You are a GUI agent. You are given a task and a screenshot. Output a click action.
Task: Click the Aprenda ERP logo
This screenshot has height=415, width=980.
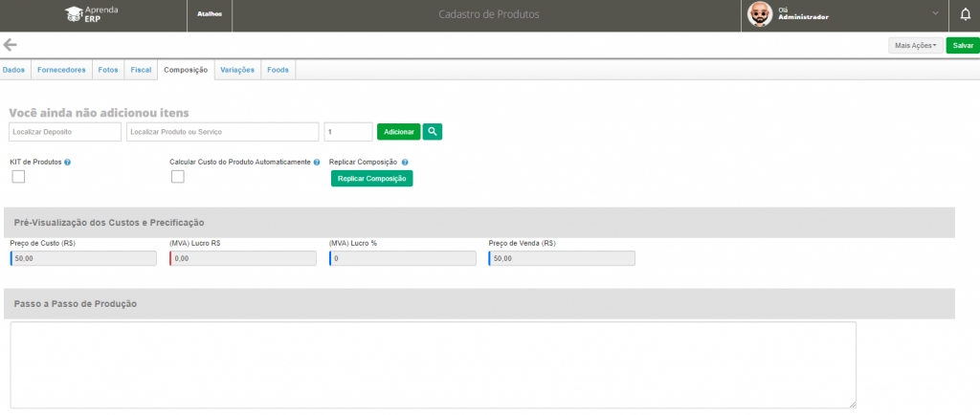(x=91, y=13)
